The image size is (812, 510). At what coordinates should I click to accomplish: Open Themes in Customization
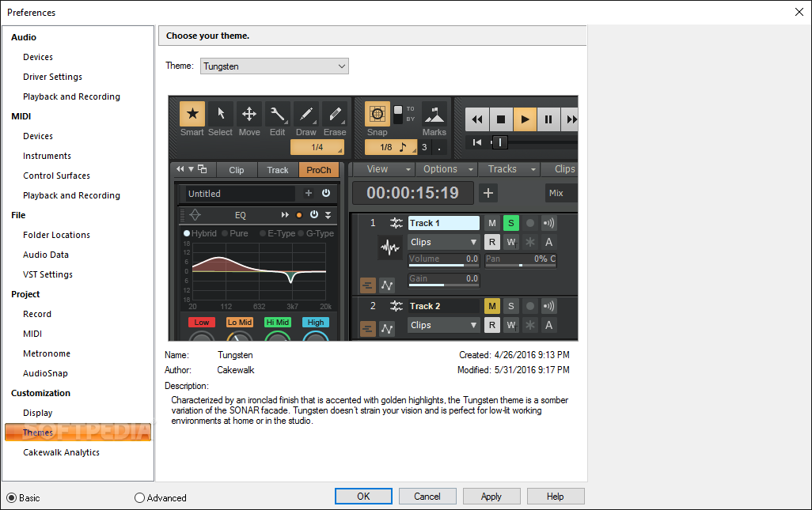click(78, 433)
